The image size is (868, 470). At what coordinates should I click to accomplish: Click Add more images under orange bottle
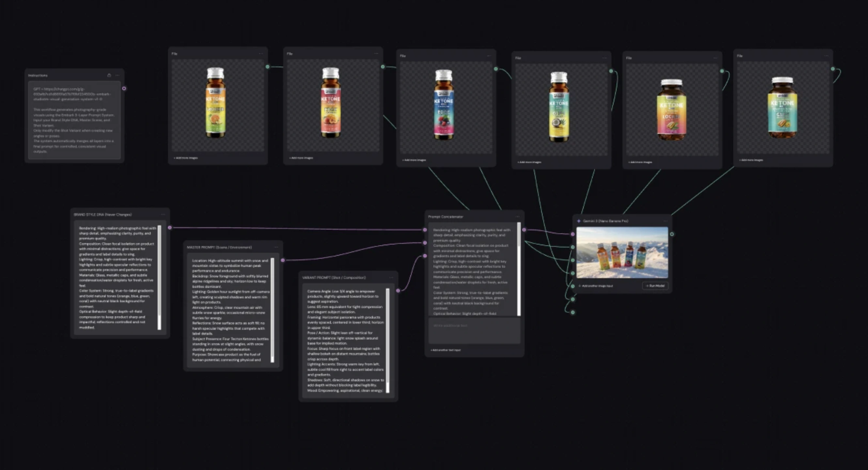pos(186,158)
